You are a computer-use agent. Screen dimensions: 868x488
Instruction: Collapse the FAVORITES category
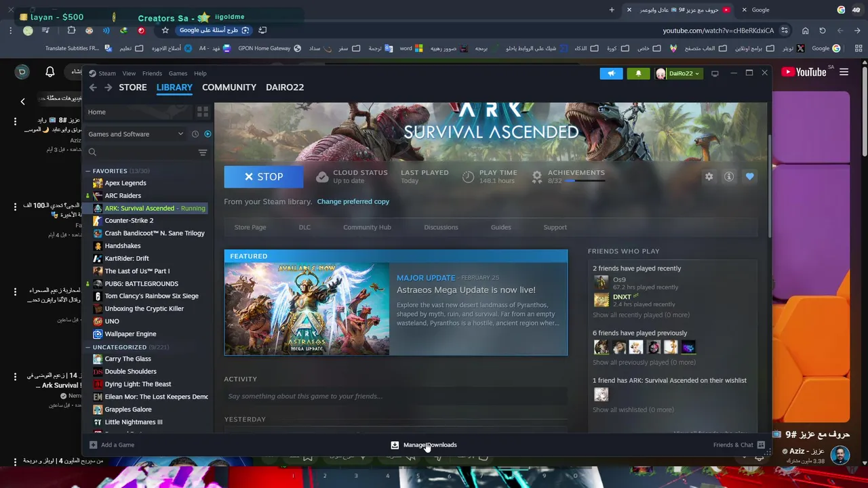click(88, 171)
